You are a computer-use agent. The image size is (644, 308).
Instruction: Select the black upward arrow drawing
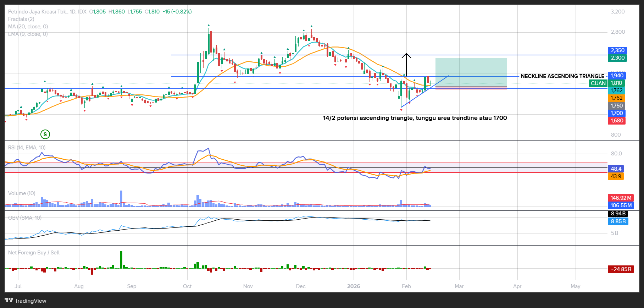click(x=406, y=65)
